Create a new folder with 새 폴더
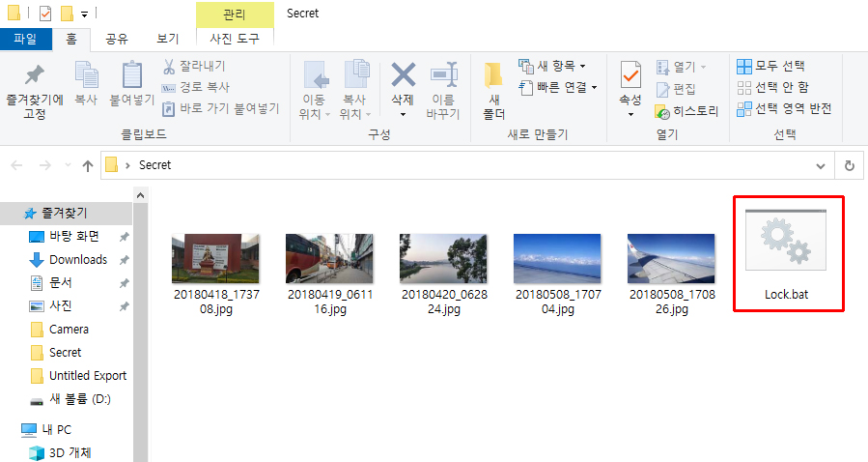Viewport: 868px width, 462px height. pyautogui.click(x=493, y=90)
